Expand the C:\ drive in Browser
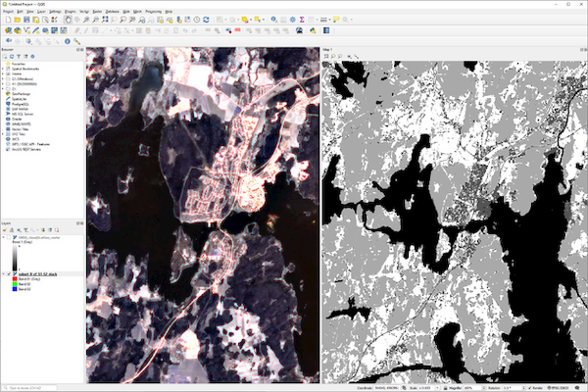The image size is (588, 392). [x=3, y=78]
